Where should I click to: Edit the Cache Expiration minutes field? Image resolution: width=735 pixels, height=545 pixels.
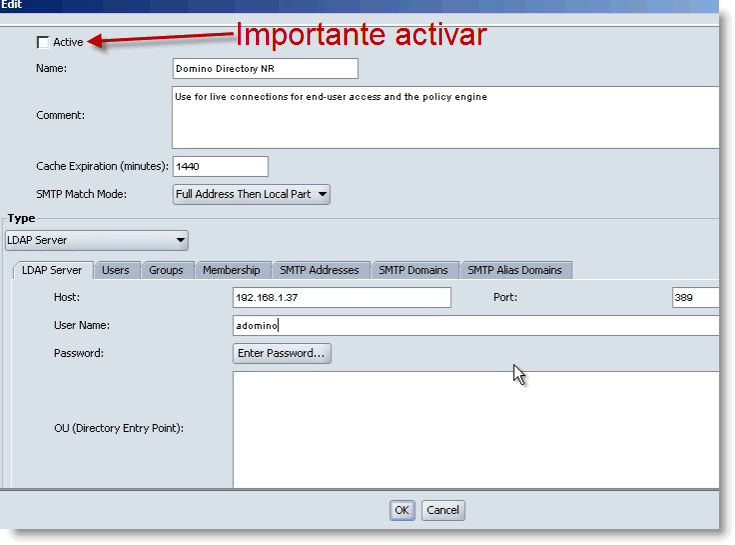(x=220, y=166)
